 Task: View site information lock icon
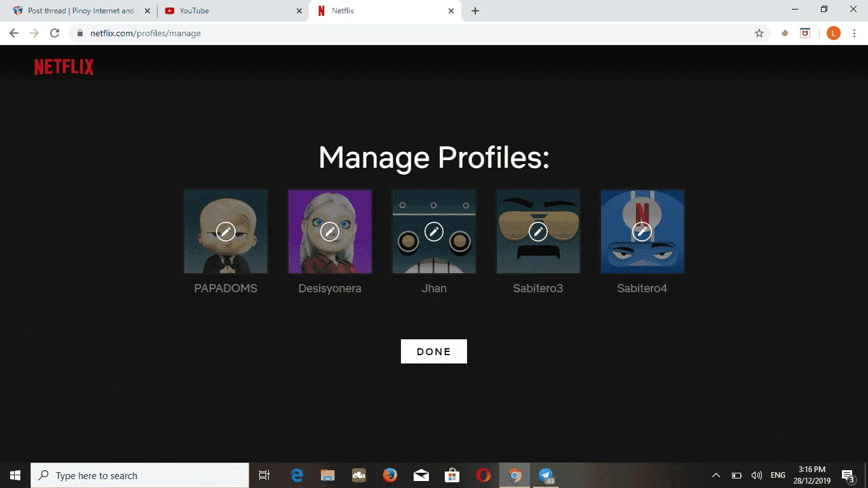80,33
